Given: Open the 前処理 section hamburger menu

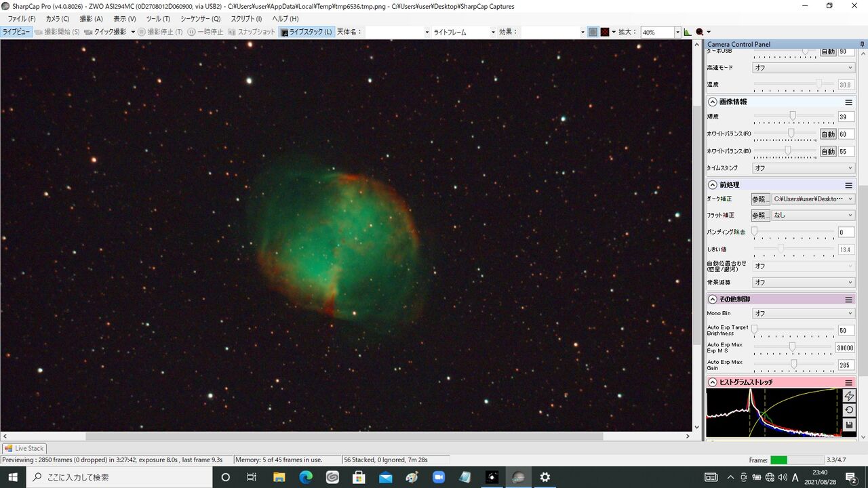Looking at the screenshot, I should click(x=848, y=185).
